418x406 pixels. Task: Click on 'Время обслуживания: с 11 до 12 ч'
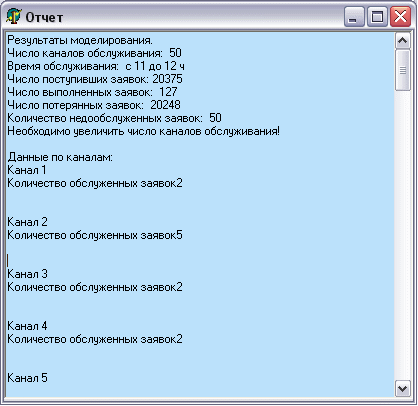point(96,66)
